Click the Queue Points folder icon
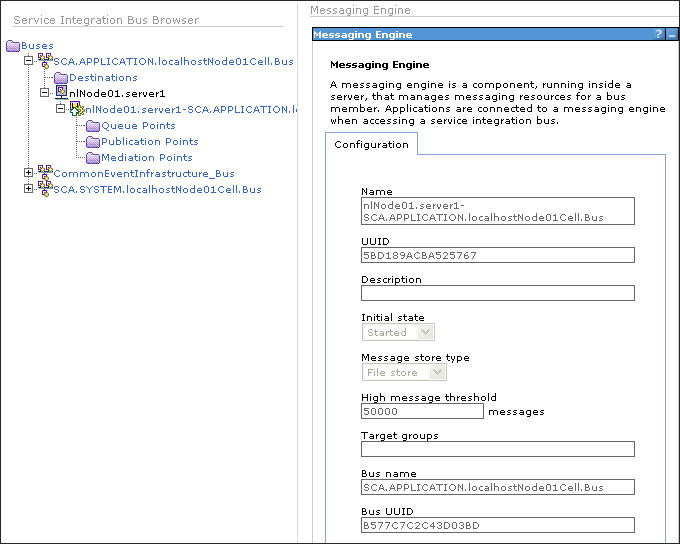 coord(93,126)
